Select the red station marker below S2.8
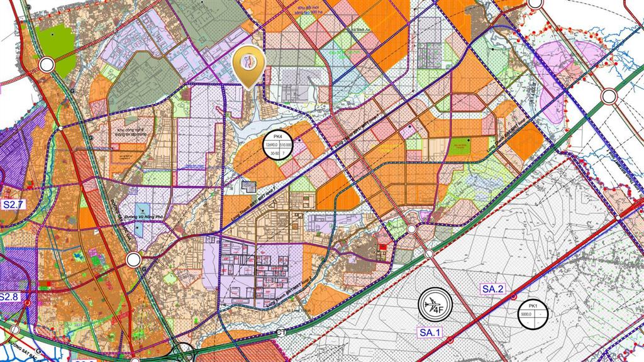Image resolution: width=644 pixels, height=362 pixels. point(27,303)
